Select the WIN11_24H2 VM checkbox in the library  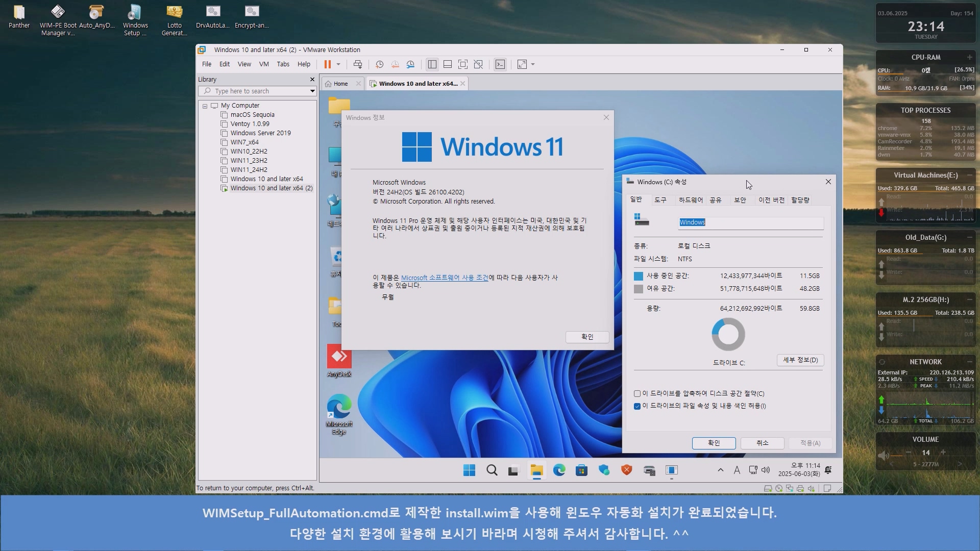pyautogui.click(x=224, y=170)
